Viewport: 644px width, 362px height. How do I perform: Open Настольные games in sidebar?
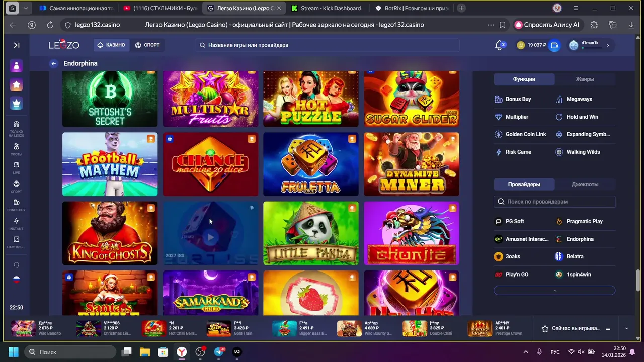[17, 242]
